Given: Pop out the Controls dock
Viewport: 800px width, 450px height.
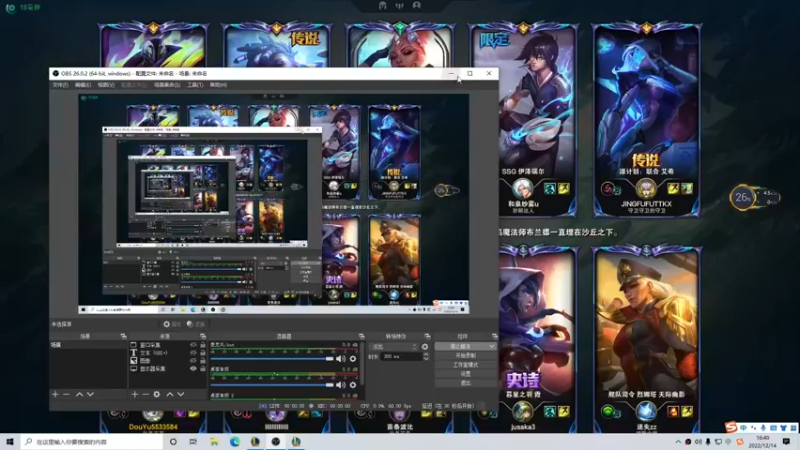Looking at the screenshot, I should point(494,336).
